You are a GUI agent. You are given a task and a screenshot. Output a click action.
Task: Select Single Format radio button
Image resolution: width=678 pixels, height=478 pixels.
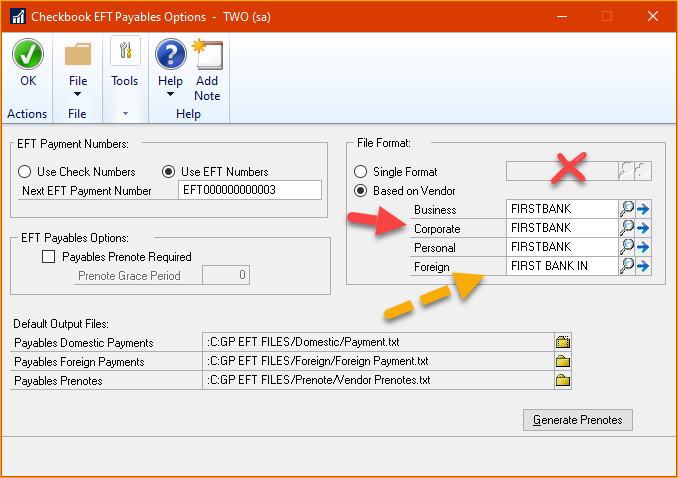pos(360,172)
